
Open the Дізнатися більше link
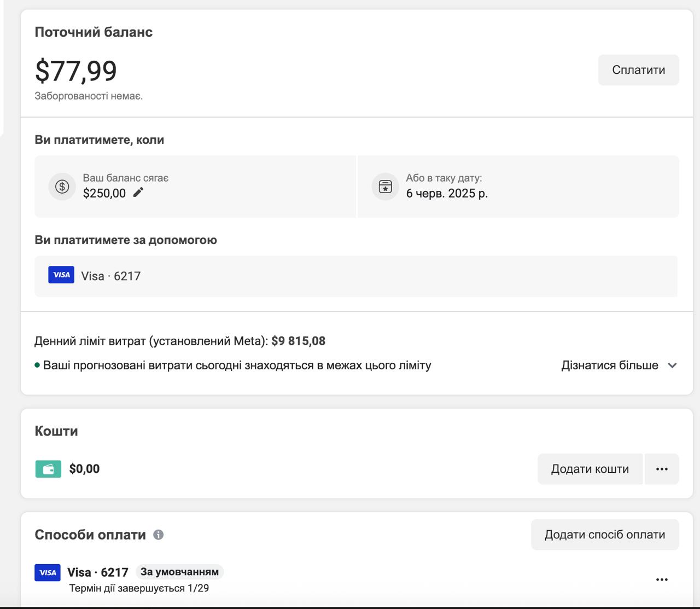tap(610, 366)
